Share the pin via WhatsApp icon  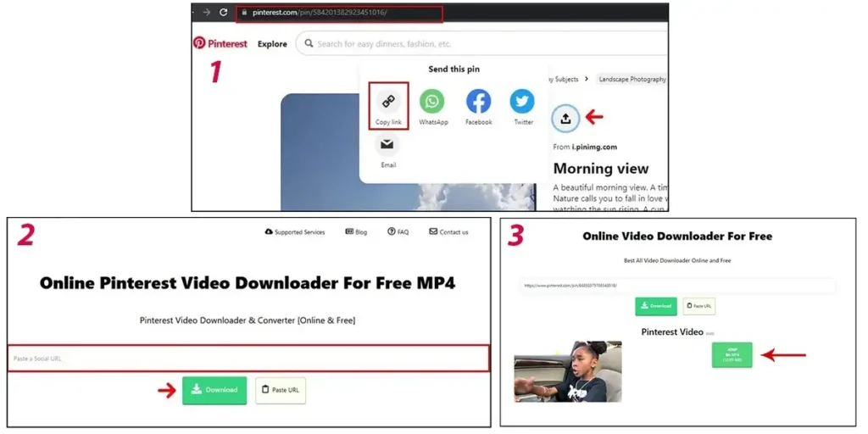431,102
